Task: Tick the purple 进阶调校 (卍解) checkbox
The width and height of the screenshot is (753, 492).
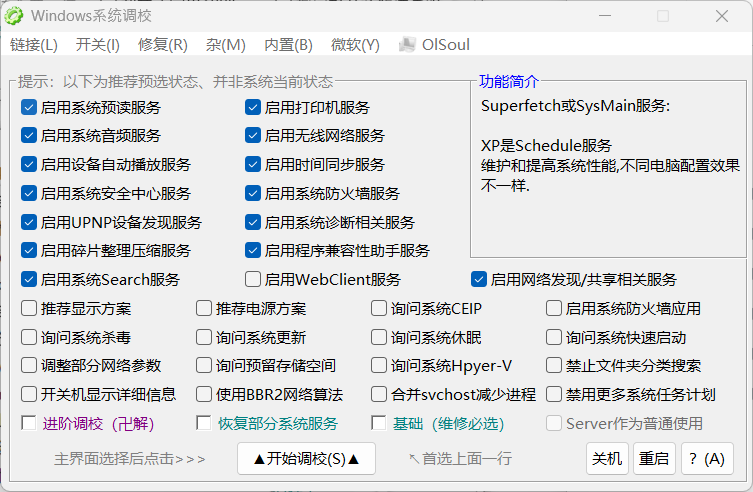Action: (29, 423)
